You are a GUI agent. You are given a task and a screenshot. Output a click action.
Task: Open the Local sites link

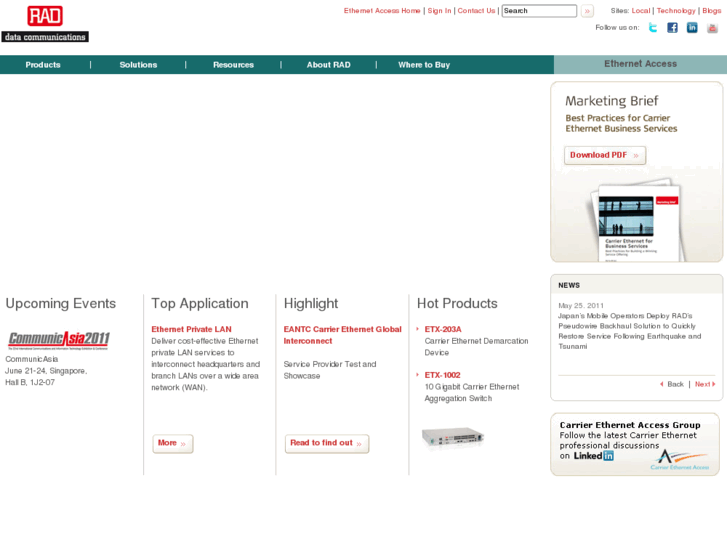pos(641,11)
